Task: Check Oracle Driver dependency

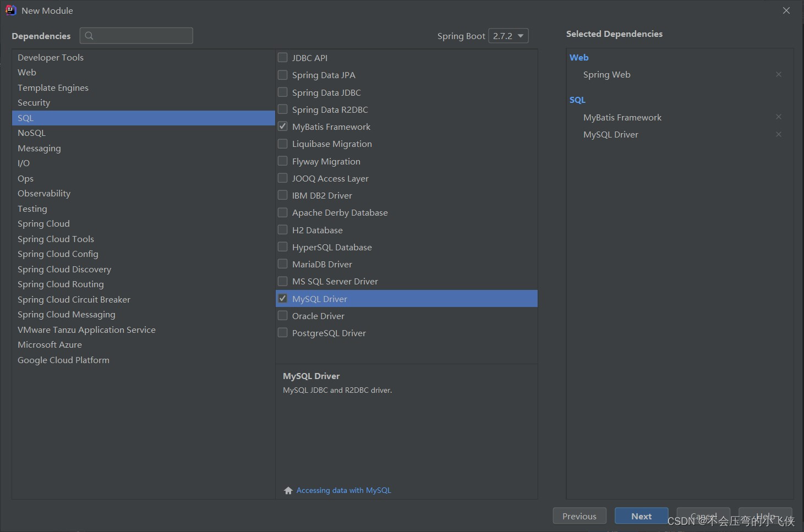Action: pyautogui.click(x=282, y=315)
